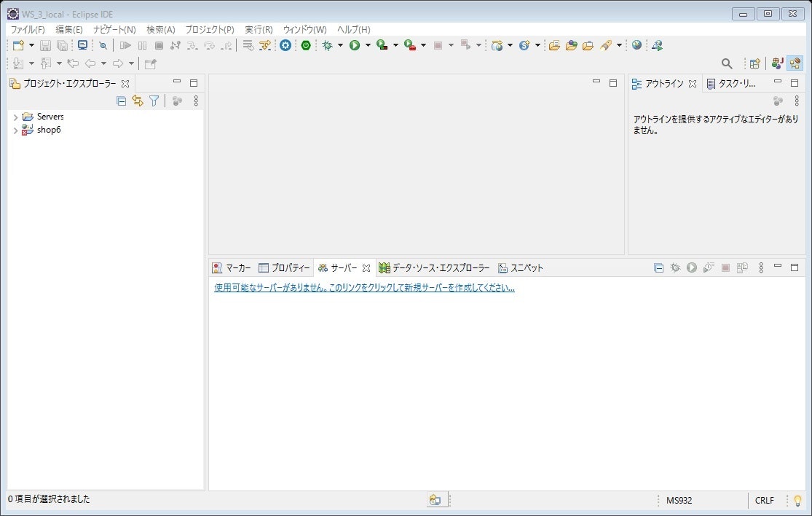Open the ファイル(F) menu
Image resolution: width=812 pixels, height=516 pixels.
click(x=28, y=30)
